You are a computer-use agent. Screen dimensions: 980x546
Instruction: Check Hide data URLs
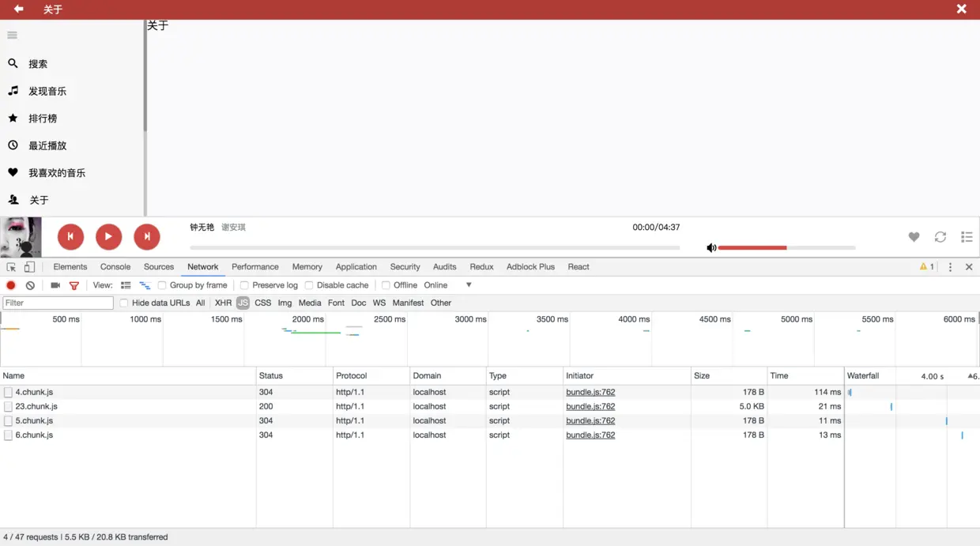[124, 303]
